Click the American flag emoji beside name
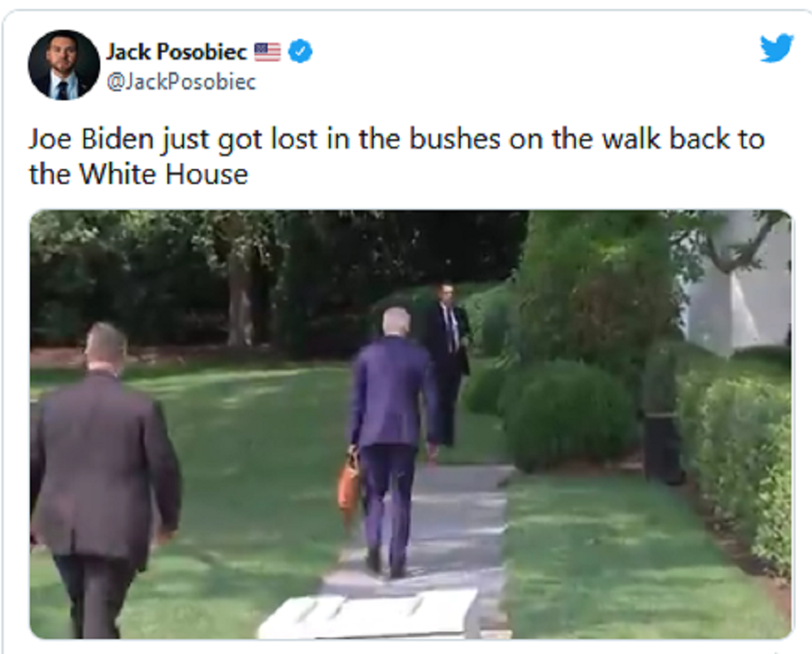The height and width of the screenshot is (654, 812). click(267, 52)
